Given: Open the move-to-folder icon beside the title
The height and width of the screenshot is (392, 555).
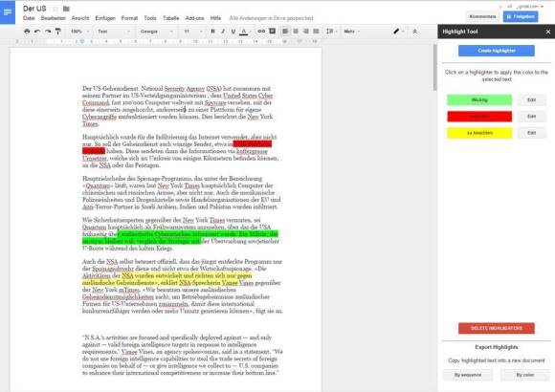Looking at the screenshot, I should pyautogui.click(x=66, y=9).
